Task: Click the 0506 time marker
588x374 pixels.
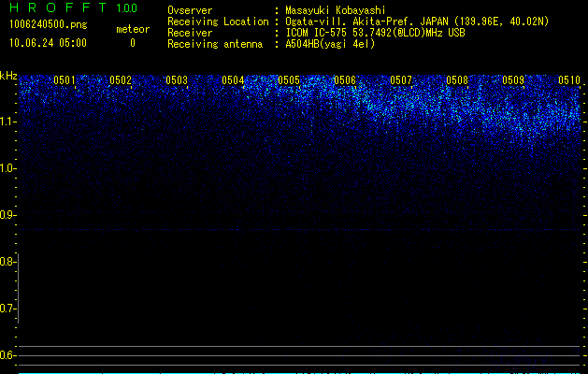Action: pyautogui.click(x=345, y=80)
